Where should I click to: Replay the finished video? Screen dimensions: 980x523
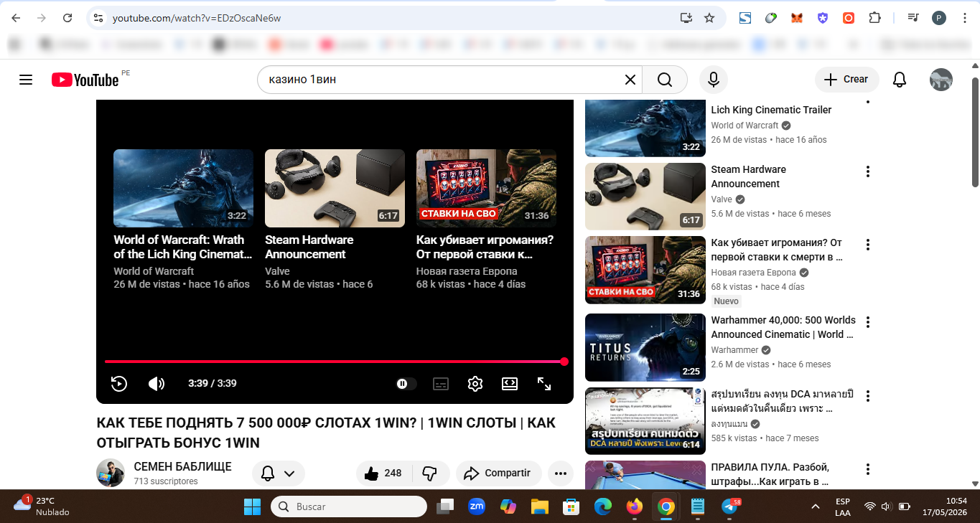[x=119, y=384]
